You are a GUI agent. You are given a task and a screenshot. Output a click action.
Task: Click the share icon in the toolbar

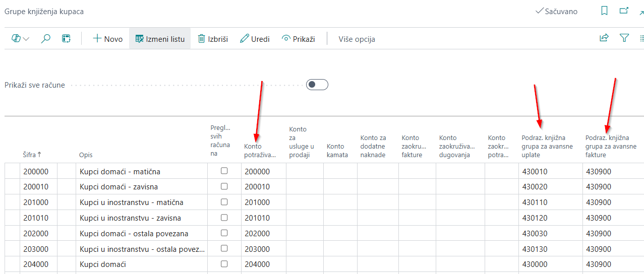tap(604, 38)
